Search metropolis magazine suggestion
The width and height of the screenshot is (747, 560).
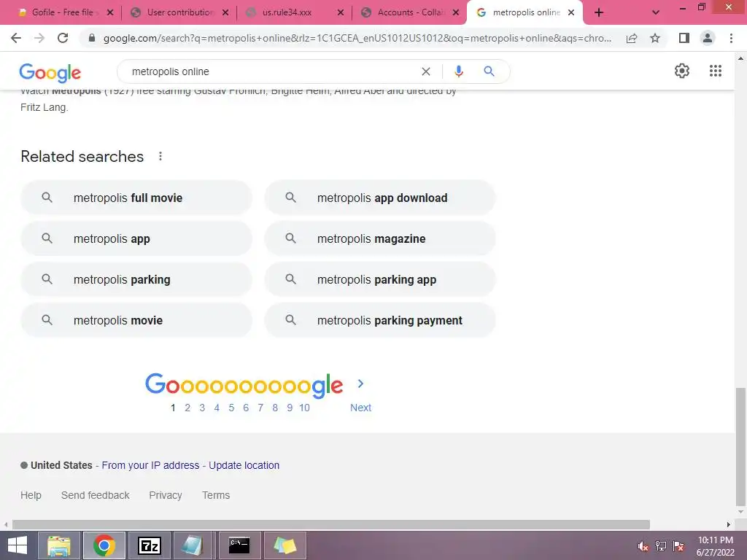380,238
